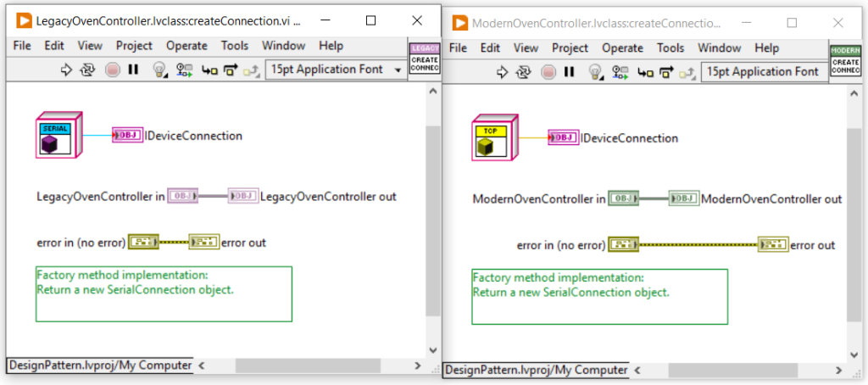Screen dimensions: 868x385
Task: Click Step Over in ModernOvenController window
Action: pos(666,72)
